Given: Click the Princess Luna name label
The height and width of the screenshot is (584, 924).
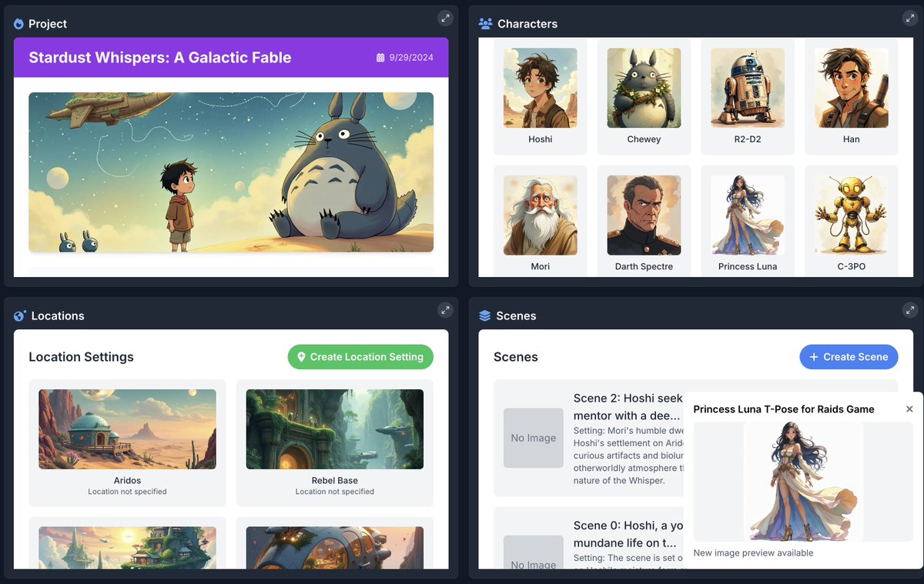Looking at the screenshot, I should [x=748, y=266].
